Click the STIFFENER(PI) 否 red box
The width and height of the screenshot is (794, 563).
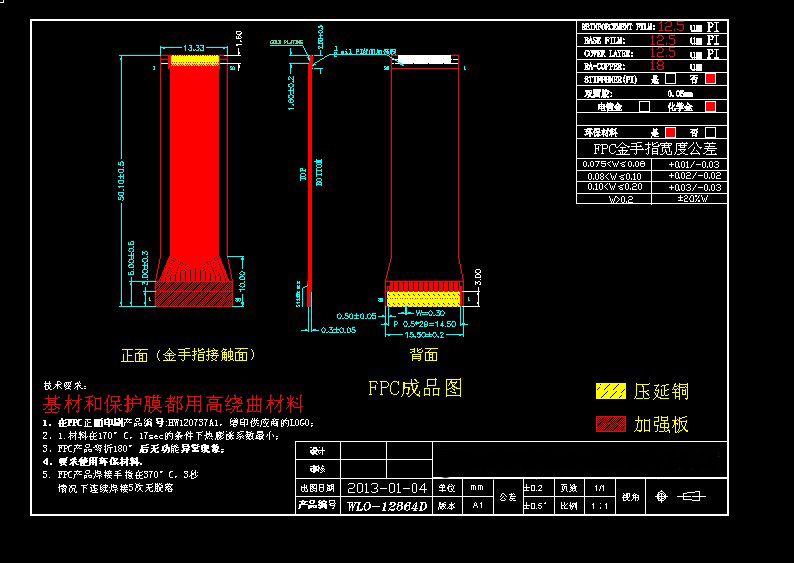coord(710,79)
